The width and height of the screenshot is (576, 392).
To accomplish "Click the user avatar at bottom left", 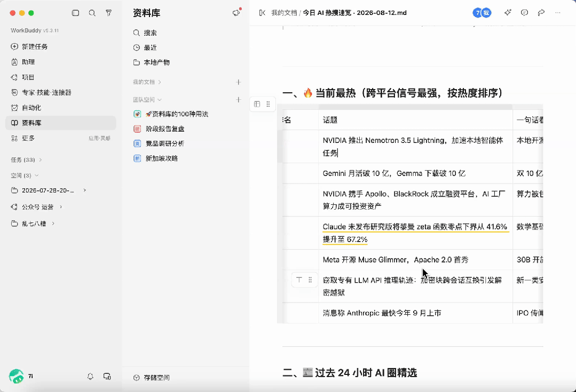I will 16,376.
